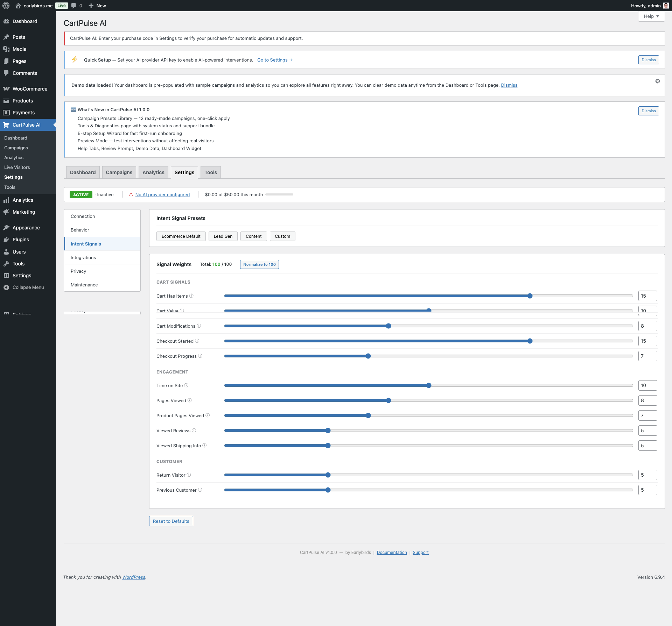The height and width of the screenshot is (626, 672).
Task: Open the New content dropdown in admin bar
Action: 97,6
